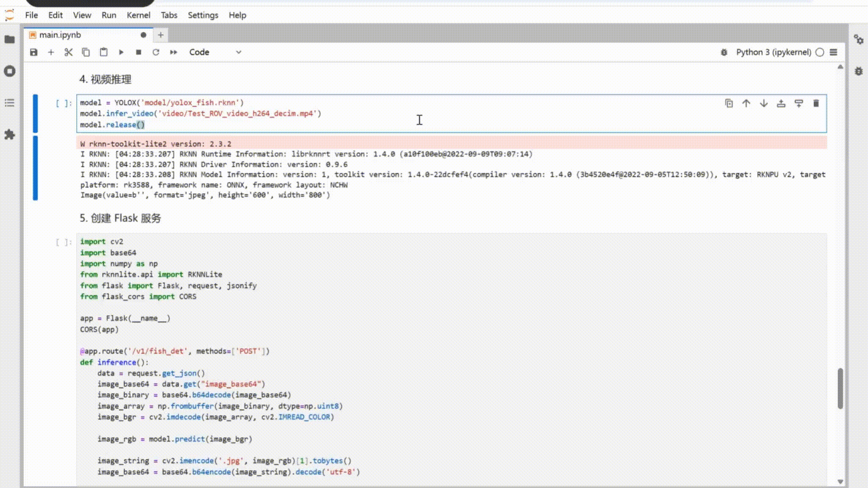Click the Python 3 (ipykernel) kernel name
Viewport: 868px width, 488px height.
[773, 52]
